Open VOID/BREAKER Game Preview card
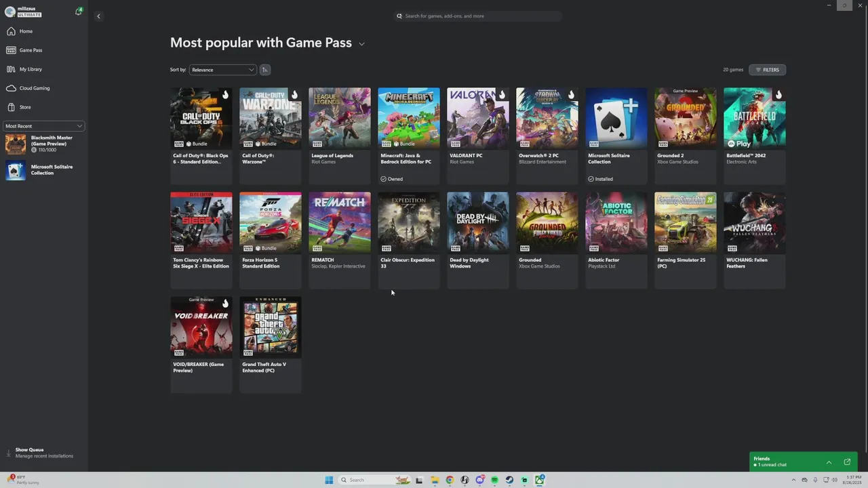868x488 pixels. click(x=201, y=344)
